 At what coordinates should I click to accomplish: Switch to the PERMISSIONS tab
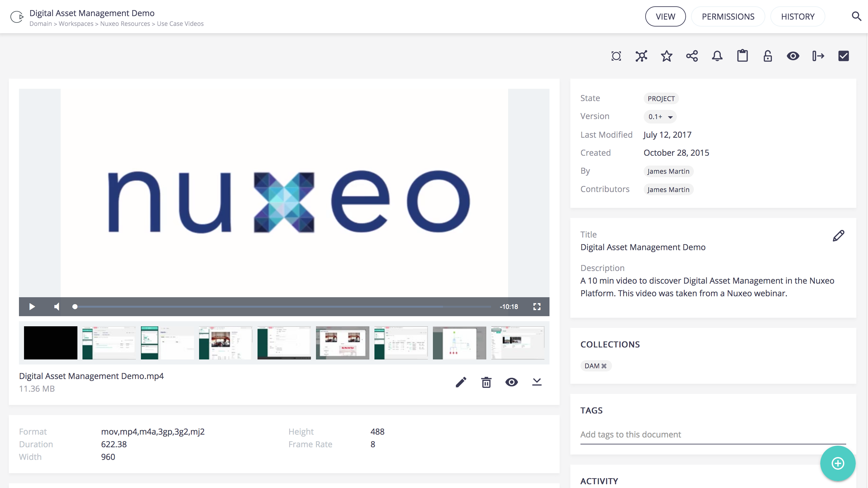coord(728,16)
